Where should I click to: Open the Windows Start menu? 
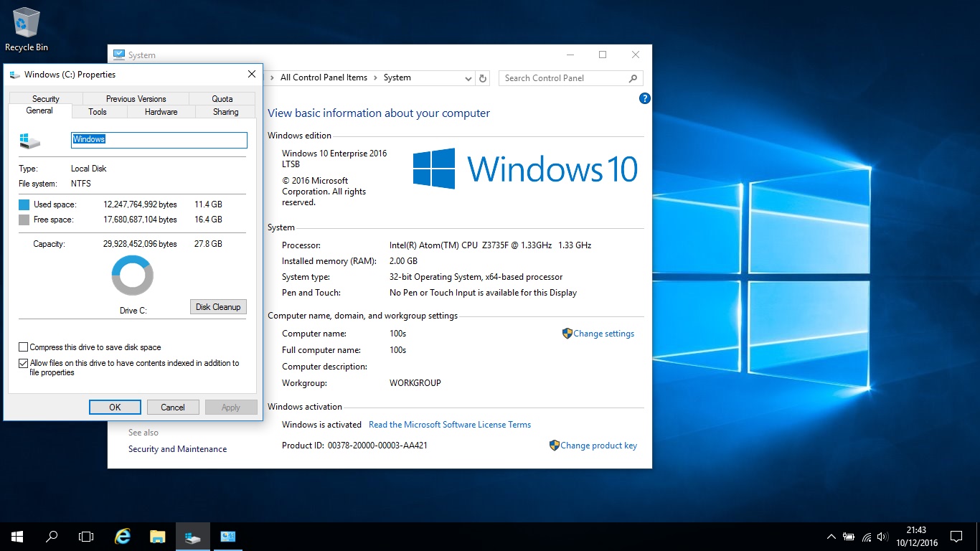click(x=17, y=537)
